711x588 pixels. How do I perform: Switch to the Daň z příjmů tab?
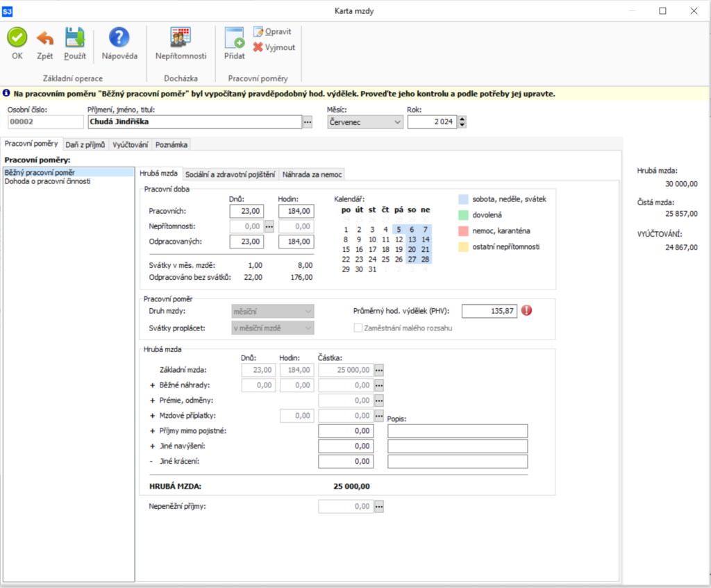click(85, 144)
